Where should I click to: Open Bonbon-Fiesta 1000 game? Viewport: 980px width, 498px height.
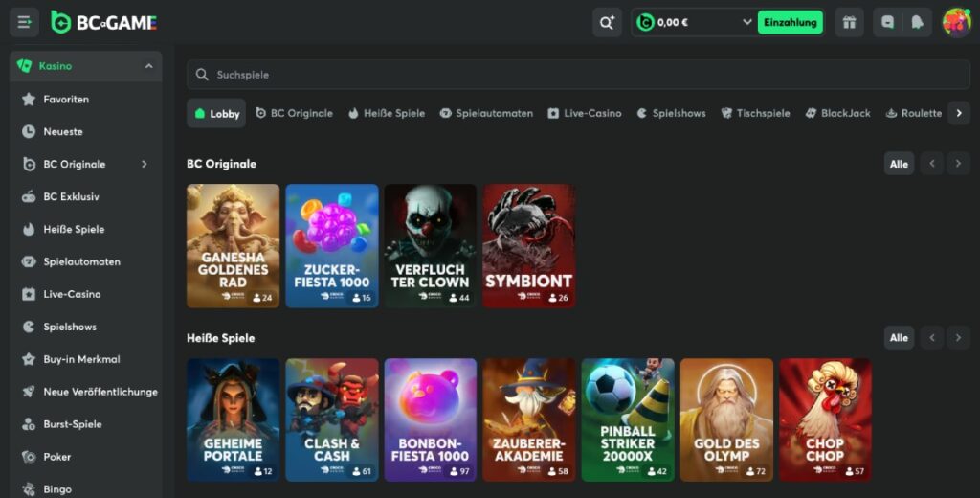(x=430, y=419)
